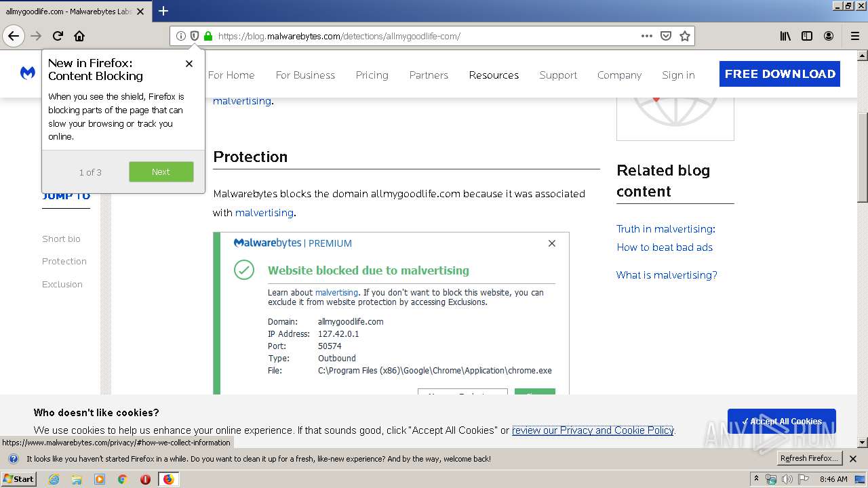Show sidebars icon in toolbar

pyautogui.click(x=807, y=36)
